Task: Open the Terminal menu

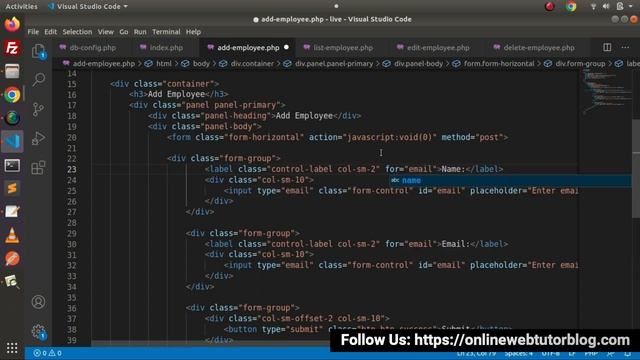Action: click(166, 32)
